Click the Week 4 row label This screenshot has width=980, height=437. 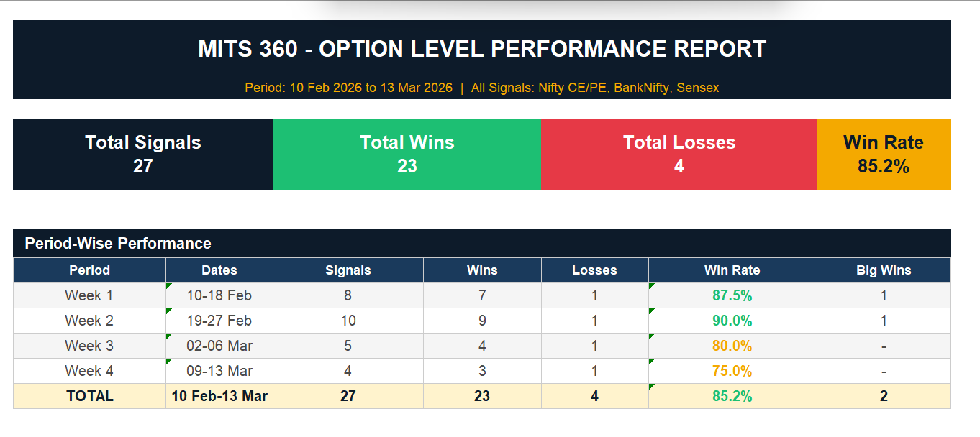(x=89, y=371)
